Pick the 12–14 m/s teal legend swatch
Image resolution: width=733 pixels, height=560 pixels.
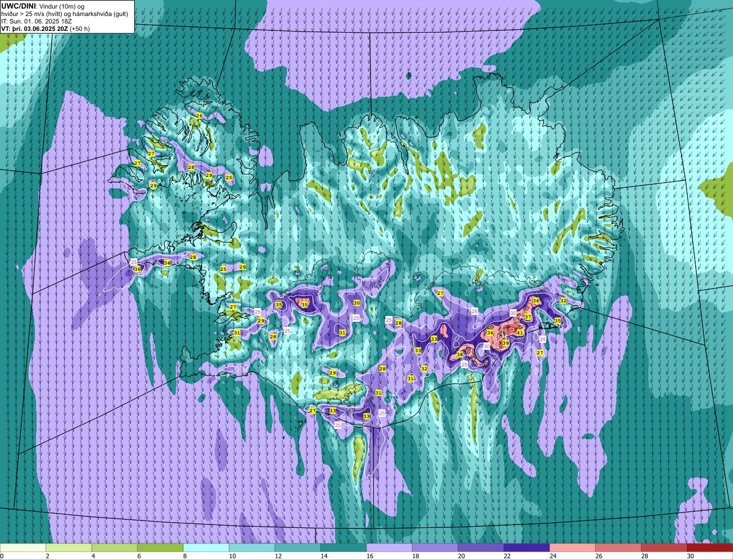298,548
